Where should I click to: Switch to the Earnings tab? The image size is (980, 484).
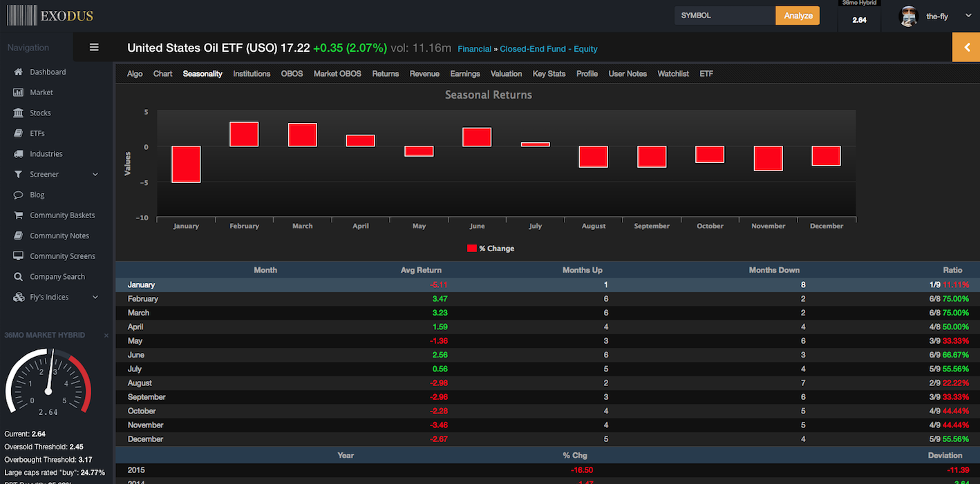(465, 74)
